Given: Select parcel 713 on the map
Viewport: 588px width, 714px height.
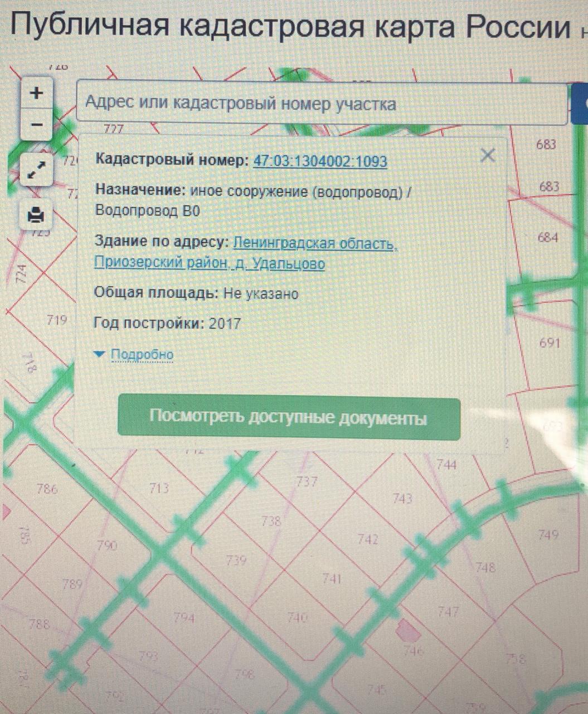Looking at the screenshot, I should 159,489.
